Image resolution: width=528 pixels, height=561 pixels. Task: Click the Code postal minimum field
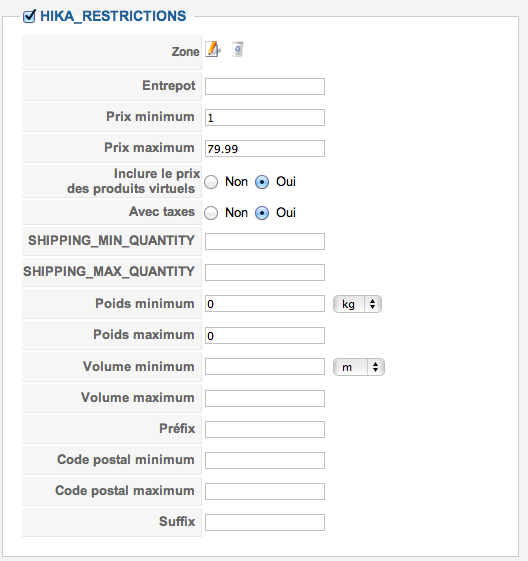pos(265,460)
